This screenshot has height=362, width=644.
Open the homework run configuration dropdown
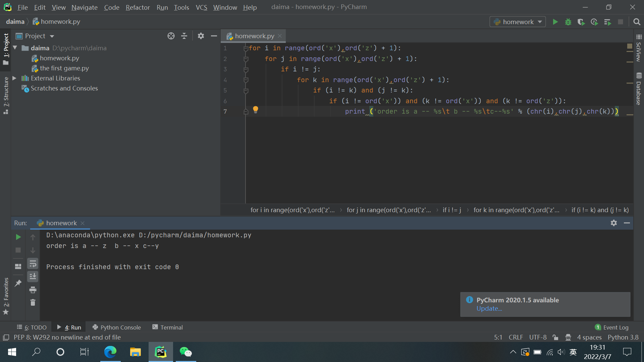[518, 22]
